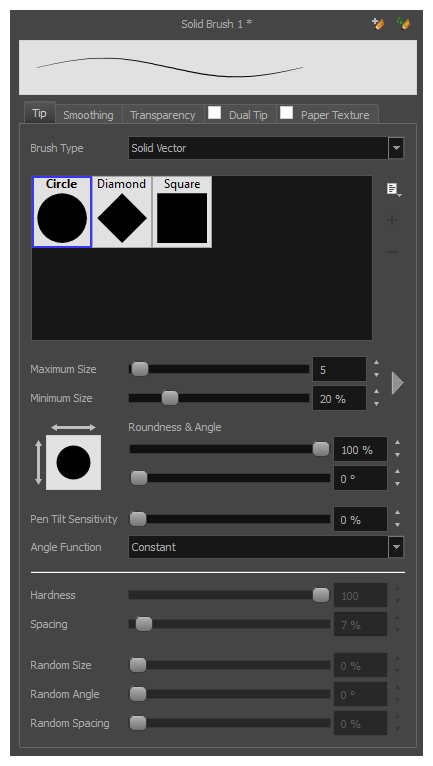Screen dimensions: 433x766
Task: Select the Circle brush tip
Action: click(62, 212)
